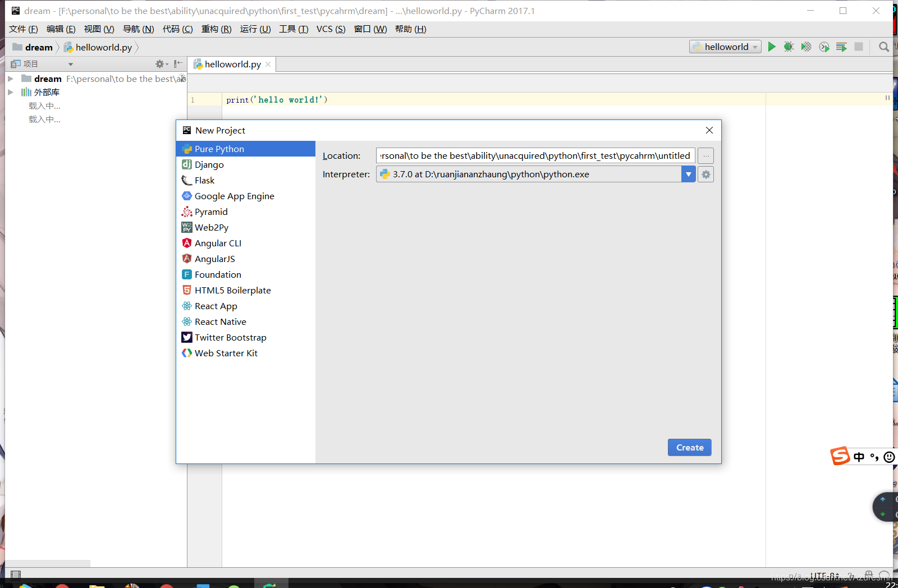
Task: Select Foundation project type
Action: coord(246,274)
